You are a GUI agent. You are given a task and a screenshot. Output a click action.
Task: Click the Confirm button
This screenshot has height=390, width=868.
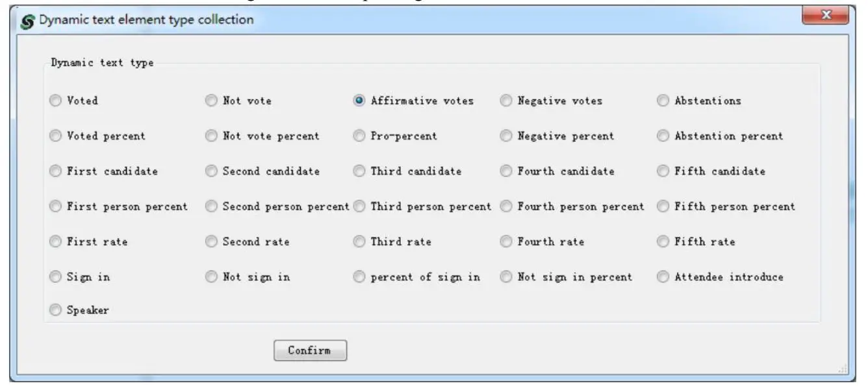[310, 350]
